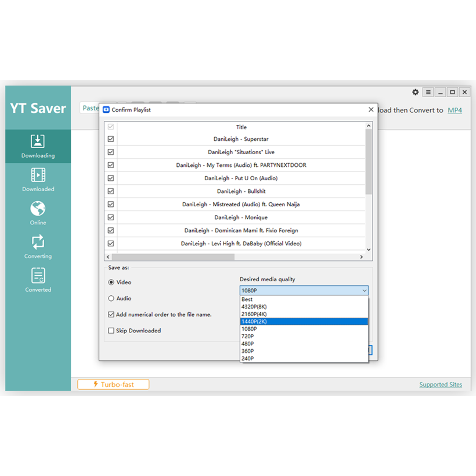Viewport: 476px width, 476px height.
Task: Click the playlist horizontal scrollbar thumb
Action: tap(173, 257)
